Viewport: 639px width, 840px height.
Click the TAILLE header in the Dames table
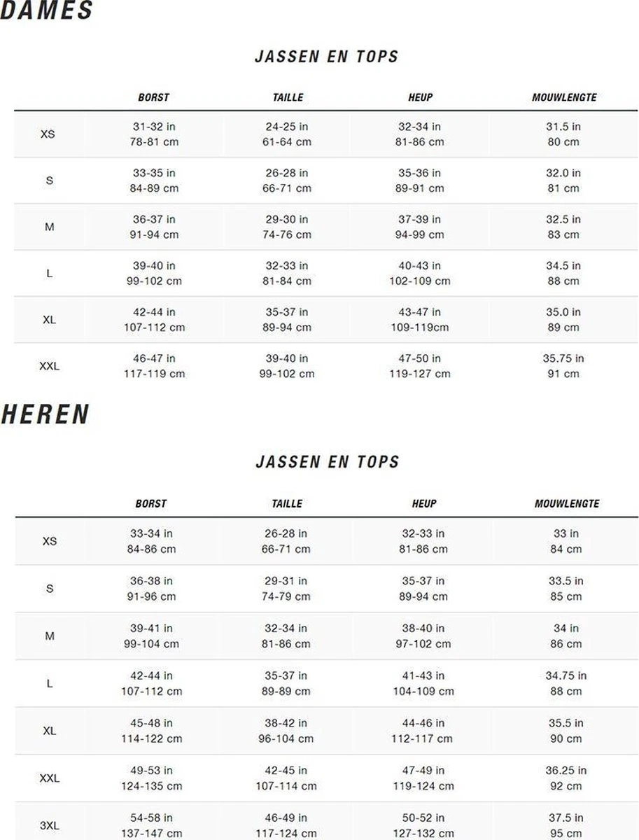click(x=288, y=98)
